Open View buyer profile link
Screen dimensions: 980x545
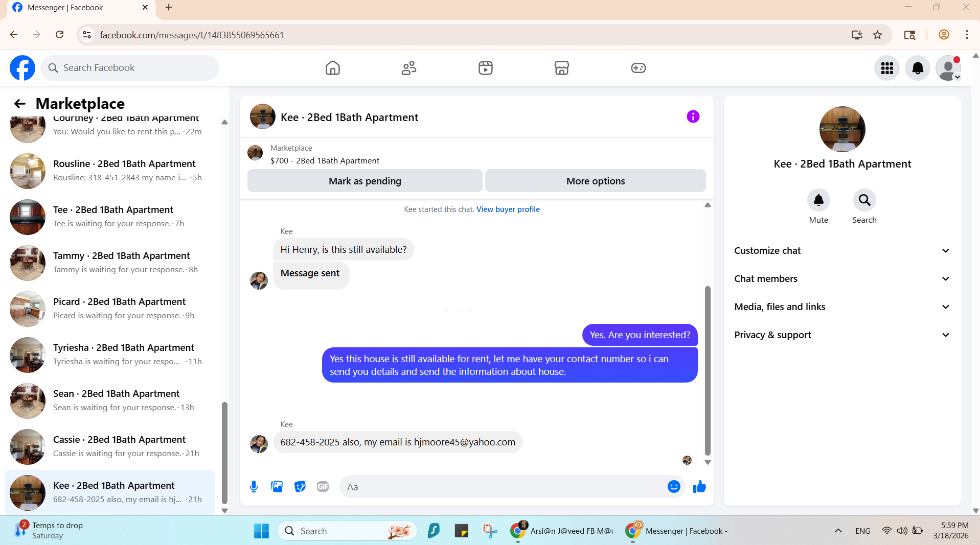click(508, 209)
